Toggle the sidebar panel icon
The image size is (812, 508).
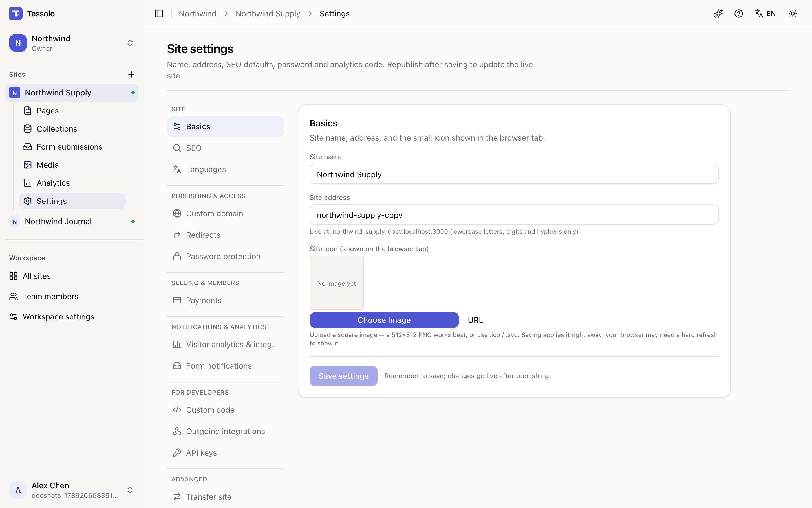point(159,14)
